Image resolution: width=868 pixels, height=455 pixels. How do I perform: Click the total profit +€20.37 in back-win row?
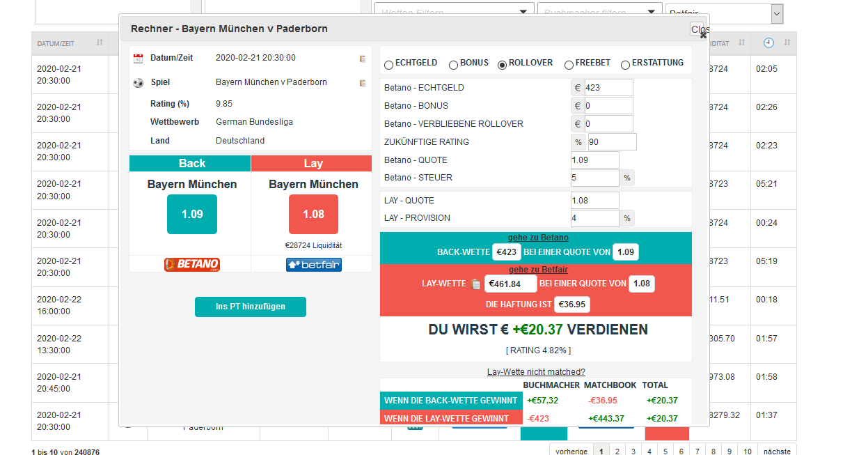coord(662,401)
